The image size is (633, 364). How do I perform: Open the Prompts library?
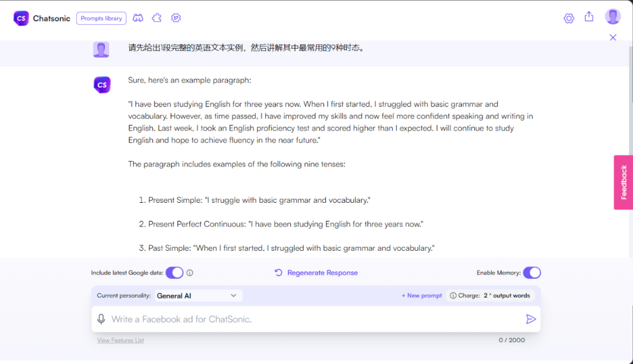(101, 18)
